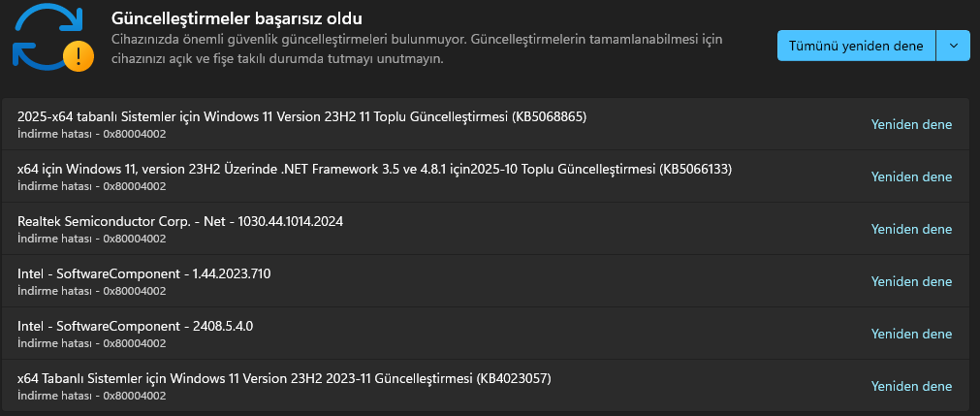Click the yellow warning badge on sync icon
This screenshot has width=980, height=416.
click(x=79, y=55)
